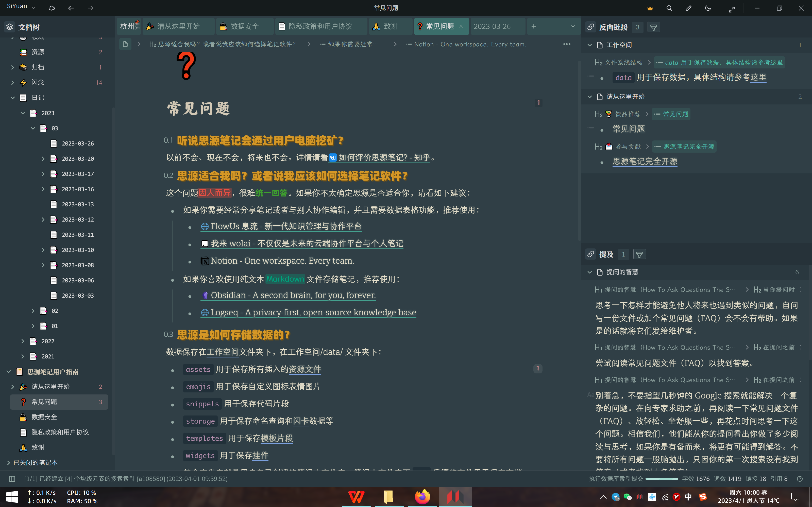
Task: Expand the 已关闭的笔记本 section
Action: click(8, 462)
